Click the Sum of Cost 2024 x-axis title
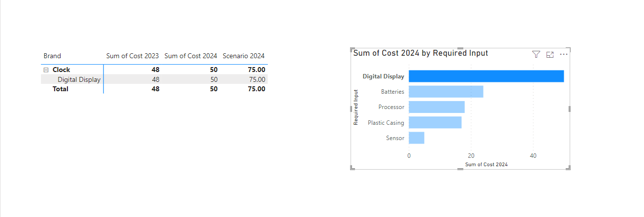 [x=486, y=164]
